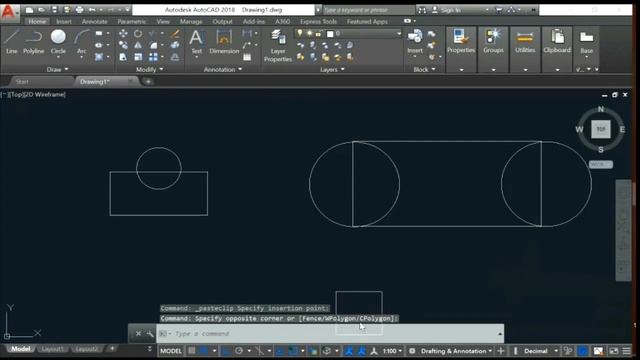Click the Fillet tool in Modify panel
This screenshot has width=640, height=360.
click(153, 45)
